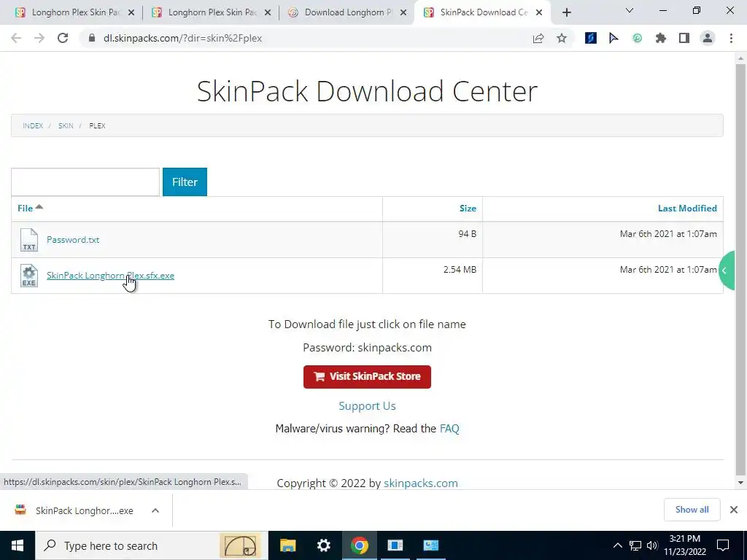Open the green circular extension icon
The image size is (747, 560).
tap(637, 38)
